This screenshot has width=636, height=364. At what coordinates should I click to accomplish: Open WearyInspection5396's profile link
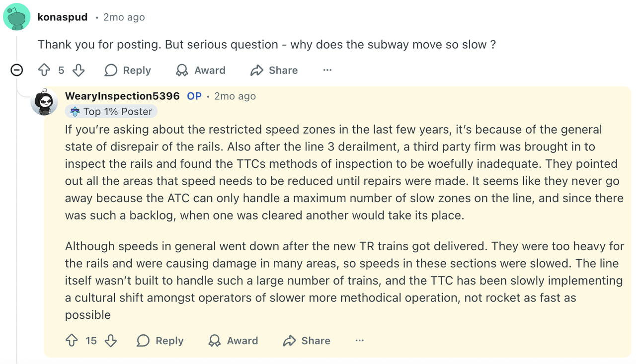point(122,96)
